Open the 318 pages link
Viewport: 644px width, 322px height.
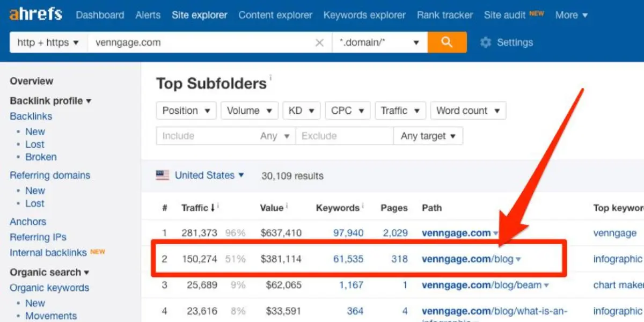pos(399,259)
